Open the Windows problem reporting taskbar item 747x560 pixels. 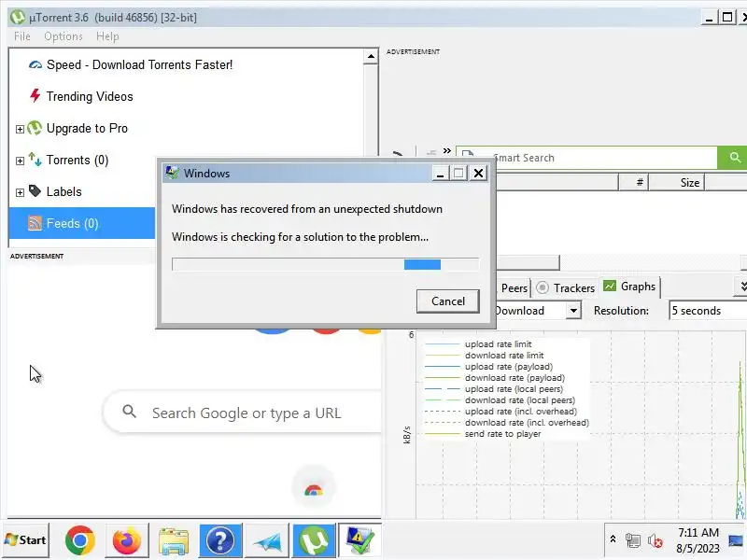[x=360, y=540]
